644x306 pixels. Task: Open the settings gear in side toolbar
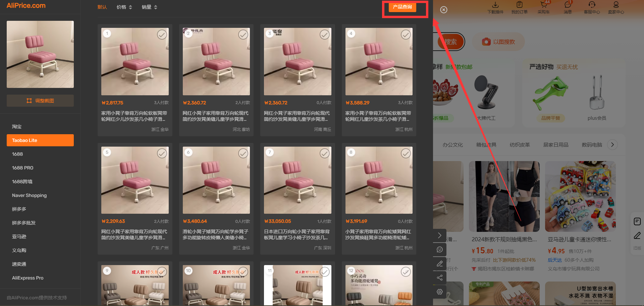[440, 292]
